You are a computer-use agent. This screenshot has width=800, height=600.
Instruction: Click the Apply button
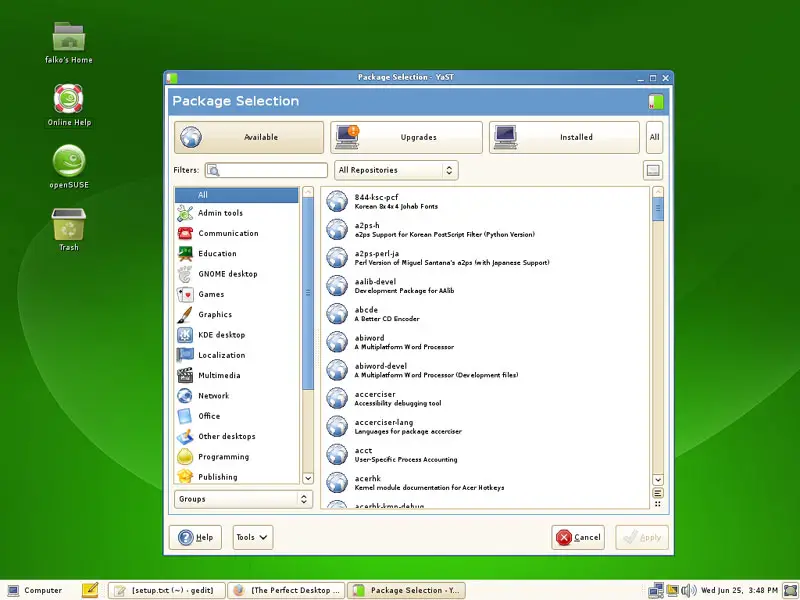click(642, 537)
